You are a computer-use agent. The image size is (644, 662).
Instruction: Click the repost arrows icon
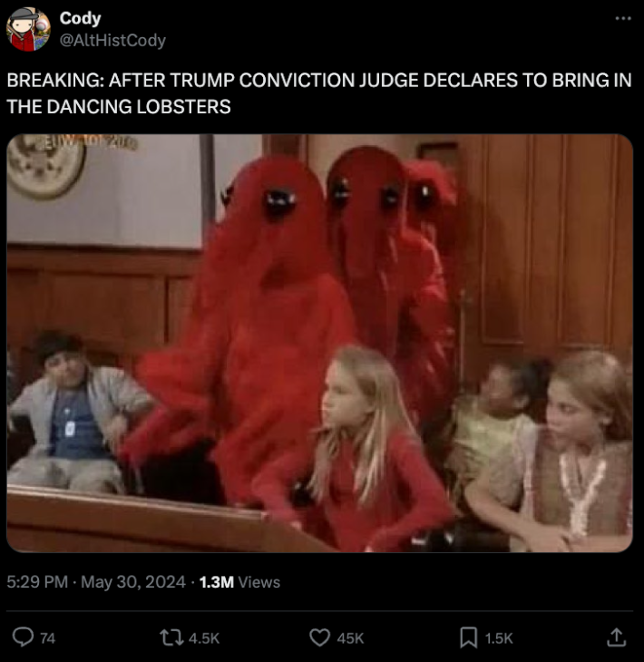click(171, 638)
